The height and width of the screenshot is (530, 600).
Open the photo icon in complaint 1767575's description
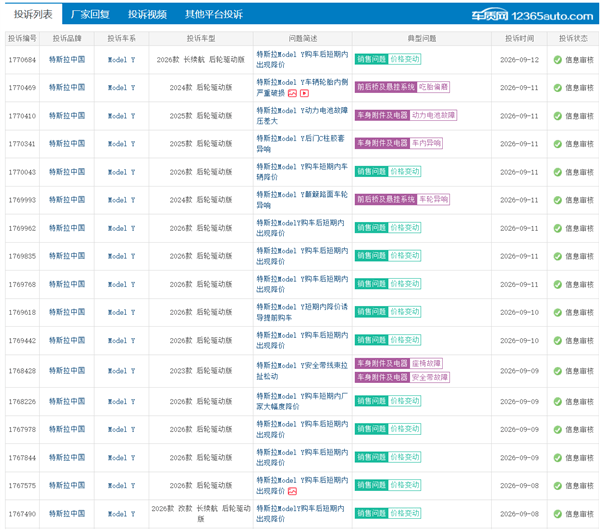click(x=292, y=491)
